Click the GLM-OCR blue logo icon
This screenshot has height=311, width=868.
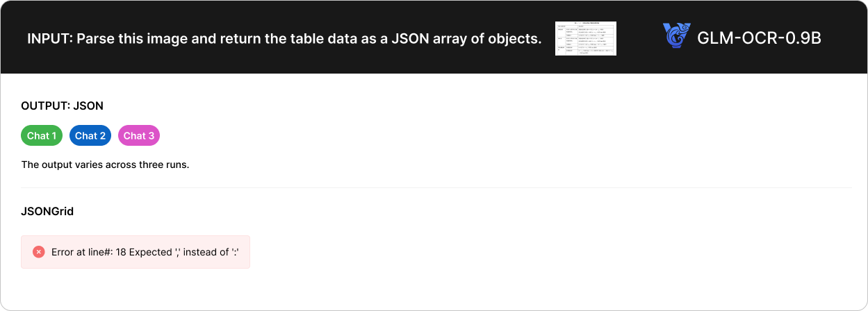(677, 37)
